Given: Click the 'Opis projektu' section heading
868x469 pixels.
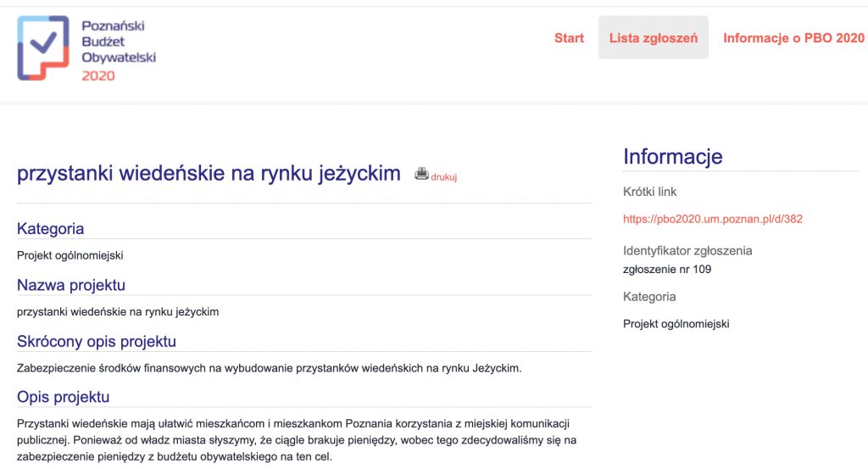Looking at the screenshot, I should coord(64,397).
